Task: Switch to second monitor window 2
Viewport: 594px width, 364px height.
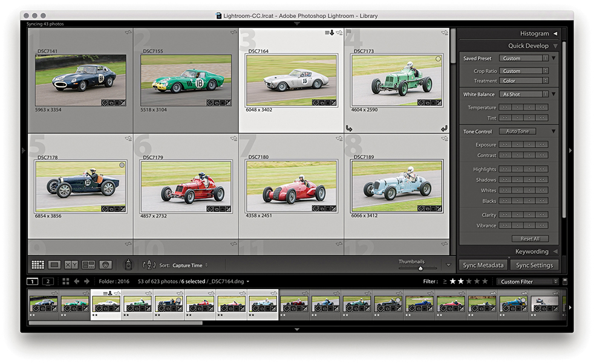Action: click(x=49, y=281)
